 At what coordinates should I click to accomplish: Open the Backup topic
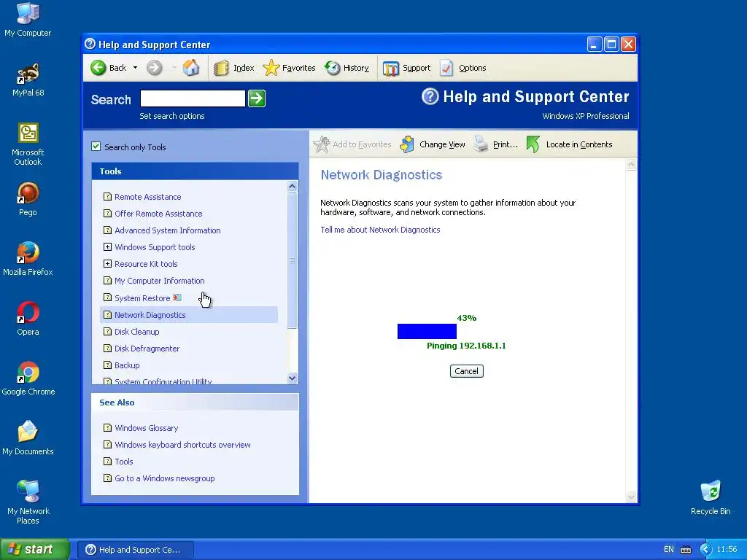pos(127,365)
